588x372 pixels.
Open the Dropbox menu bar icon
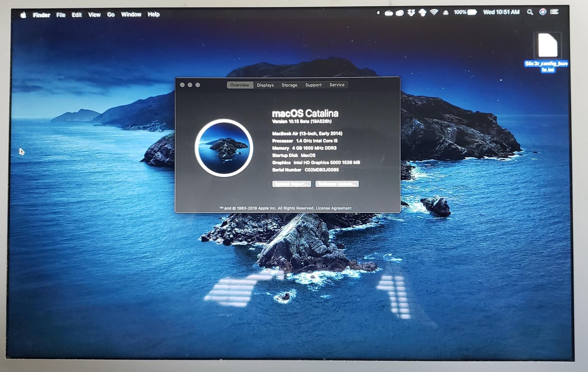tap(411, 13)
